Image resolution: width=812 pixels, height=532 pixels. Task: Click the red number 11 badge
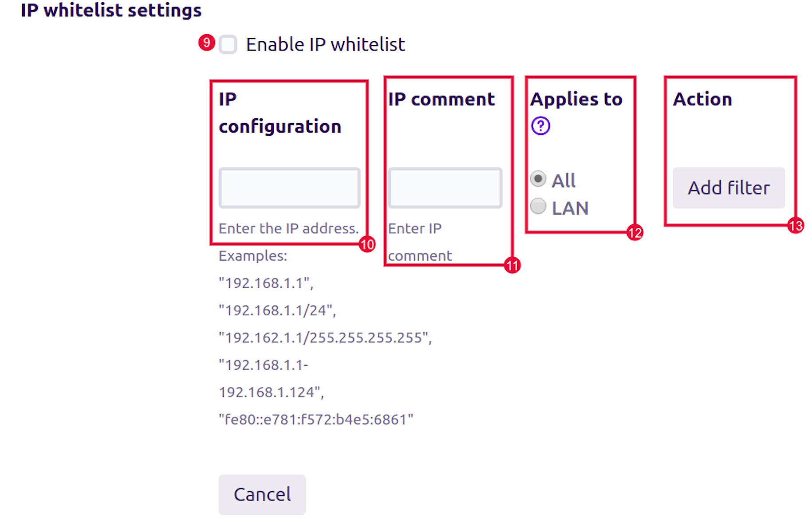pos(512,266)
